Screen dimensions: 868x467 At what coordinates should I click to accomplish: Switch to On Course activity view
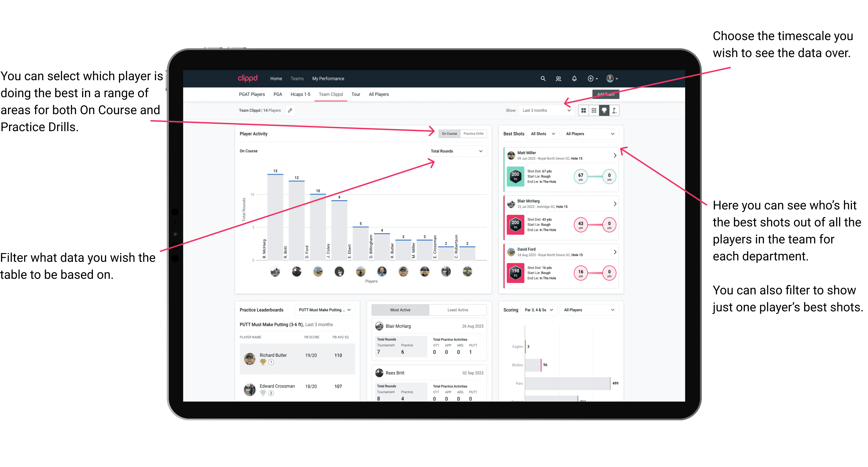point(449,133)
